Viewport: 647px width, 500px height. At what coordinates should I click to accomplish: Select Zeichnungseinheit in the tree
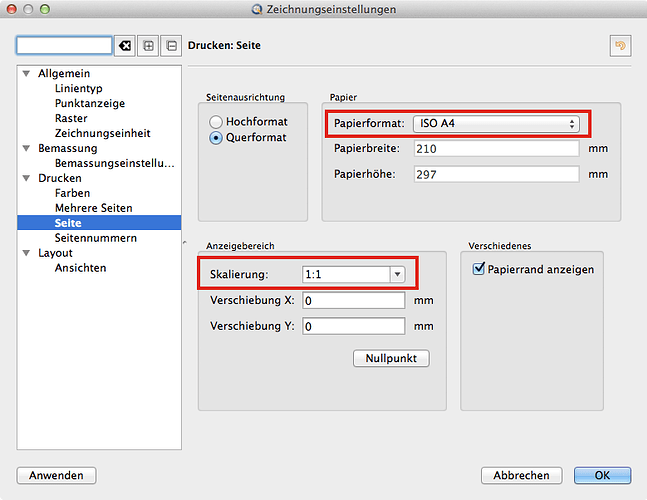pyautogui.click(x=102, y=133)
